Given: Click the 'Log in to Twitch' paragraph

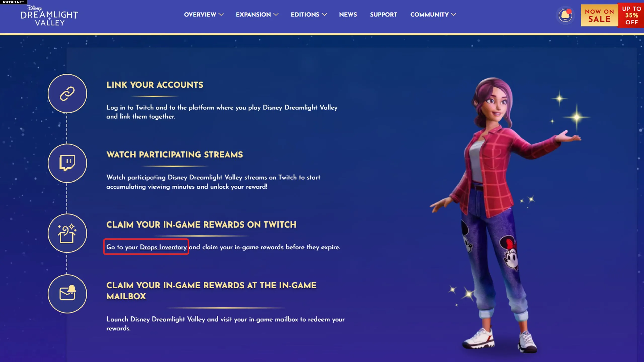Looking at the screenshot, I should tap(222, 112).
